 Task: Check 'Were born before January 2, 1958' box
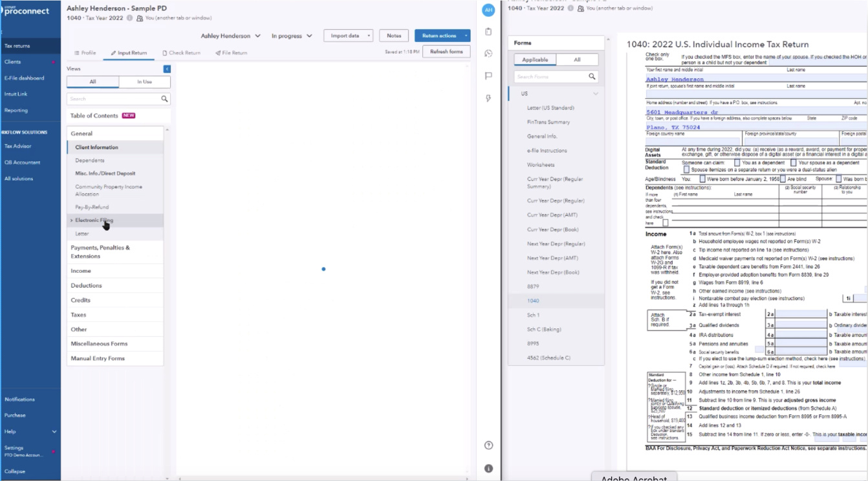[702, 179]
